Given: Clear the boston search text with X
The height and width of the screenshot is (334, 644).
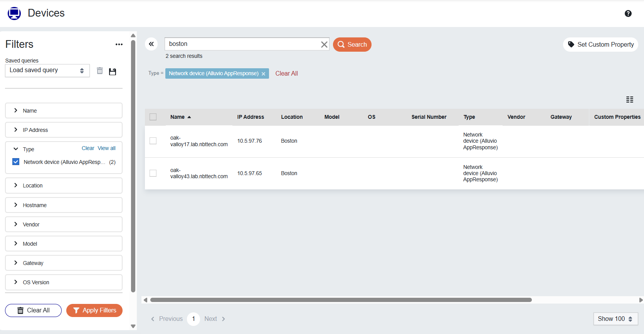Looking at the screenshot, I should [x=324, y=44].
